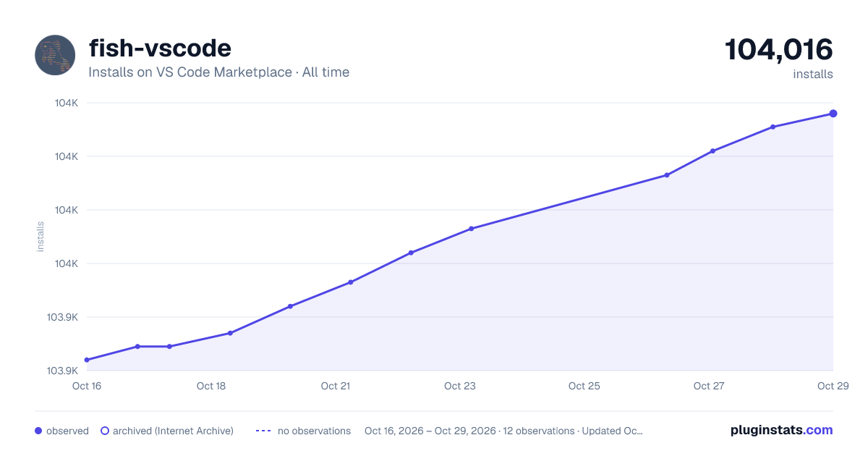Click the Oct 25 x-axis label
The height and width of the screenshot is (456, 868).
coord(584,386)
